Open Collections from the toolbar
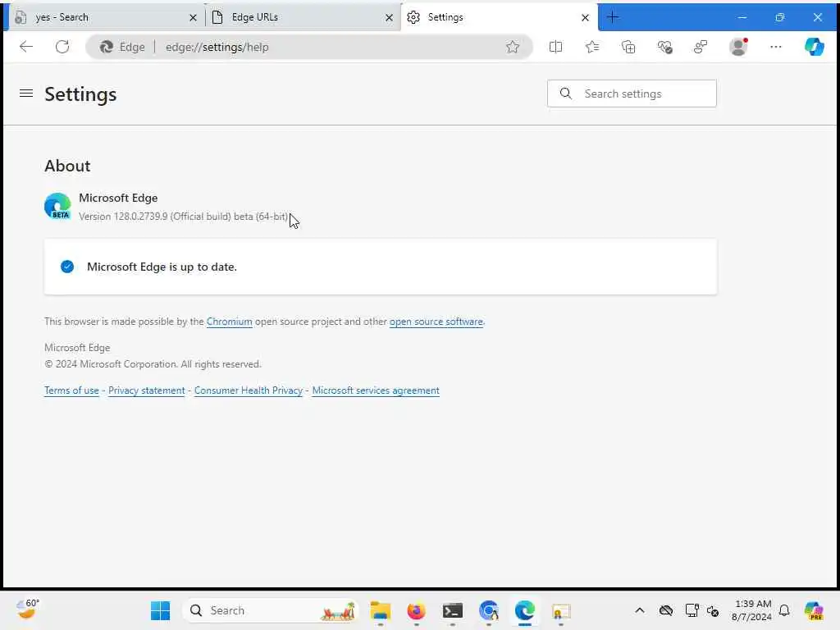This screenshot has height=630, width=840. coord(628,47)
